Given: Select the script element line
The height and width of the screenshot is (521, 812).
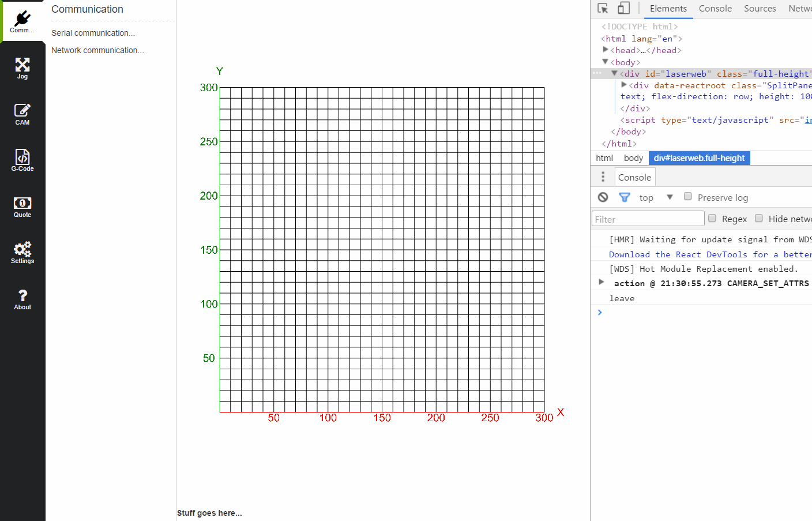Looking at the screenshot, I should [x=716, y=120].
